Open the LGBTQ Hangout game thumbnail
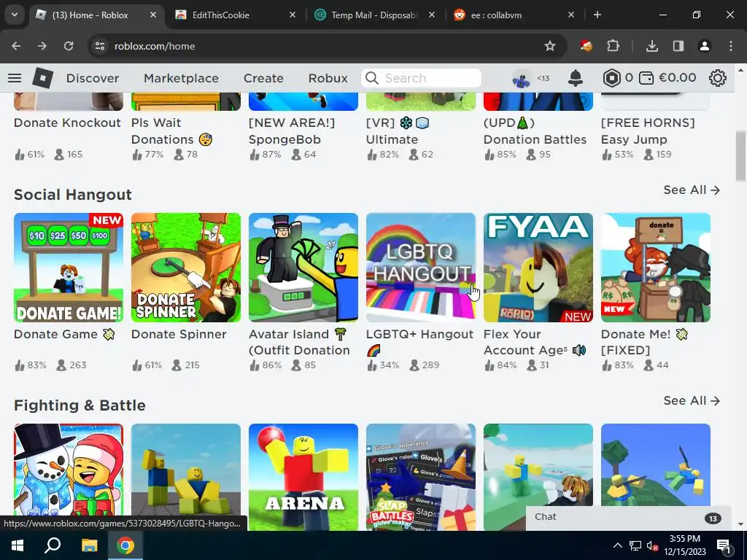Screen dimensions: 747x560 [421, 268]
